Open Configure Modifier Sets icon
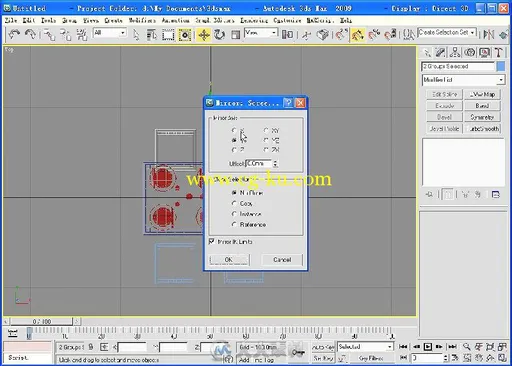512x366 pixels. (x=496, y=194)
